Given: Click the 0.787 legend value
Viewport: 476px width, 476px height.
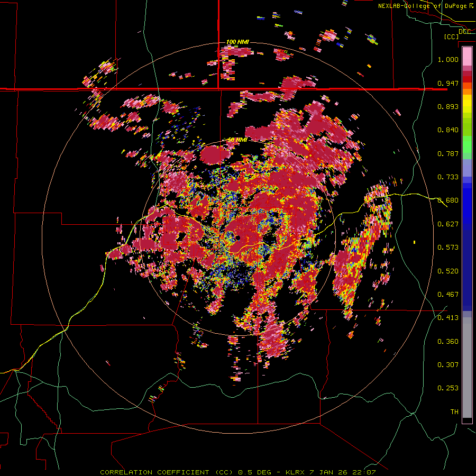Looking at the screenshot, I should tap(448, 153).
